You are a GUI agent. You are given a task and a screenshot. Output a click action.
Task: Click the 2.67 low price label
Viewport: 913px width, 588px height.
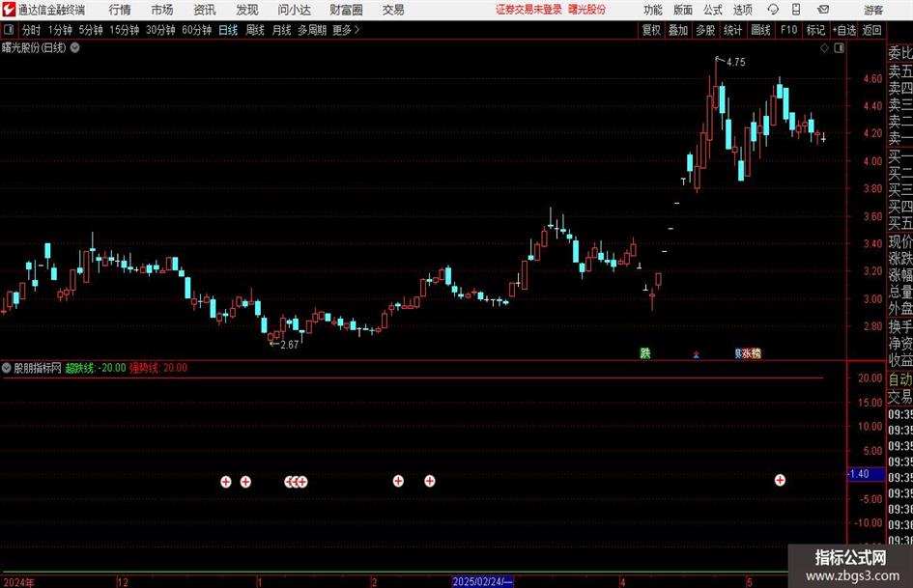tap(290, 345)
